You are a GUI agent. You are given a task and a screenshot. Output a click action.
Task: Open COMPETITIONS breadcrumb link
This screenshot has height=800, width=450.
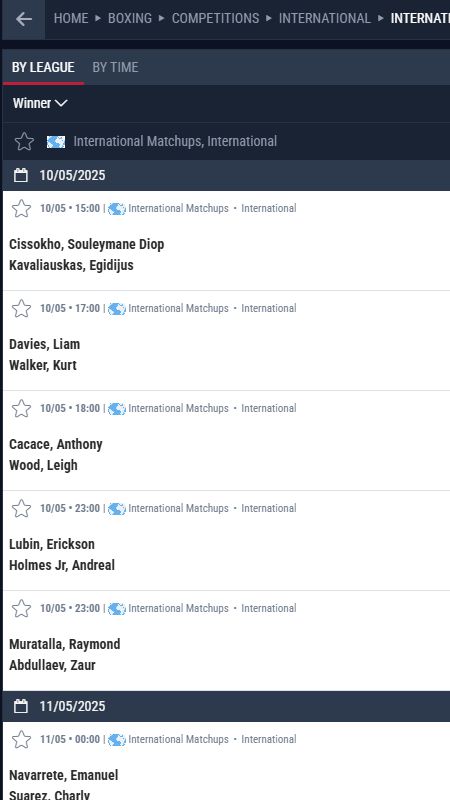click(x=215, y=18)
